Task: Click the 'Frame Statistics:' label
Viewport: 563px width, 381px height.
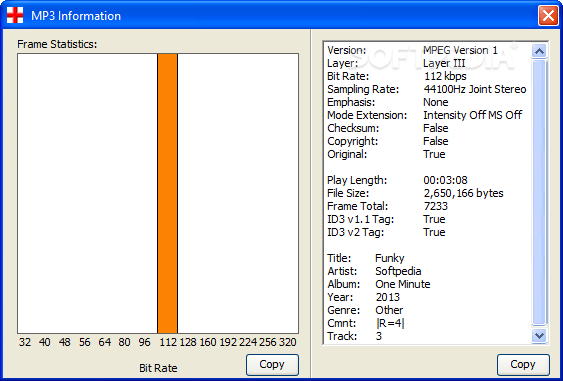Action: [57, 44]
